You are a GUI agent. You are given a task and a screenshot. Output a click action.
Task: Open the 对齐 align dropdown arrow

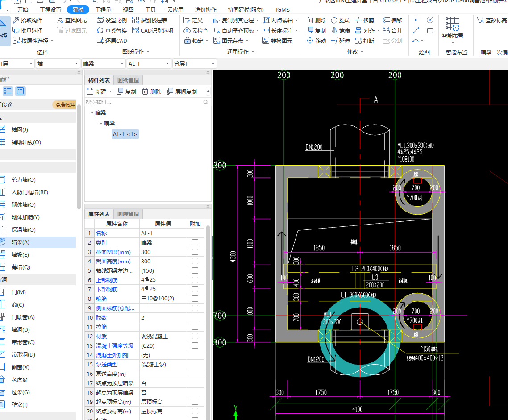tap(379, 31)
